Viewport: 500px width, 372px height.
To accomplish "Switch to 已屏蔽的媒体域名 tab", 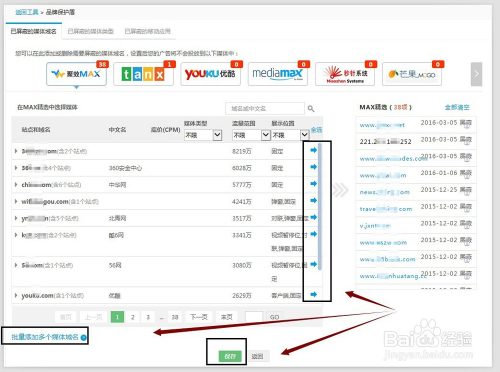I will [34, 31].
